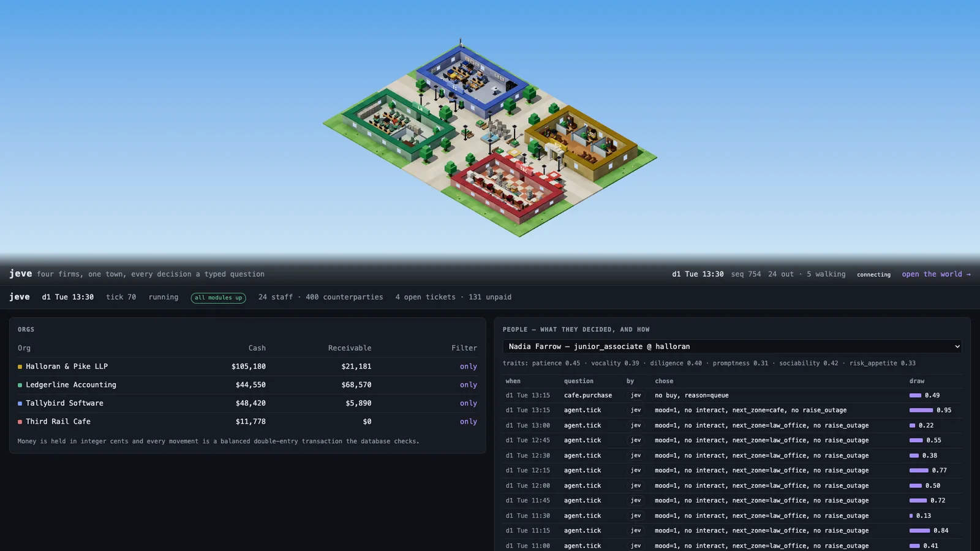Click the draw bar showing 0.95

point(921,410)
